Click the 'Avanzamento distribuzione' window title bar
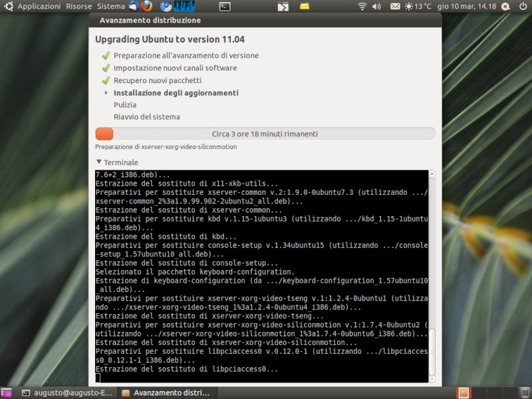Viewport: 532px width, 399px height. coord(265,21)
